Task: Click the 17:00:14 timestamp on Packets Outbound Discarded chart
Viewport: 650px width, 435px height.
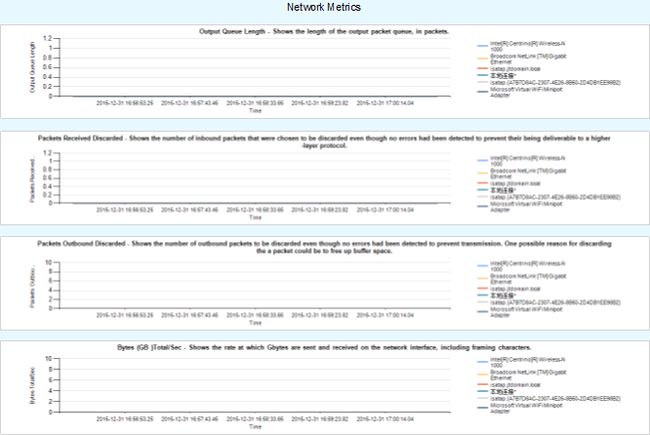Action: (x=385, y=315)
